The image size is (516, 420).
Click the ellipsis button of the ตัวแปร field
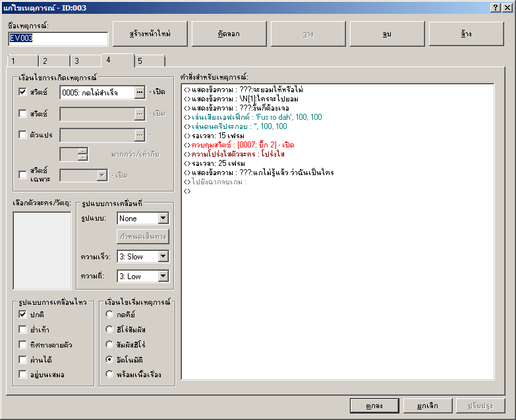[x=140, y=135]
